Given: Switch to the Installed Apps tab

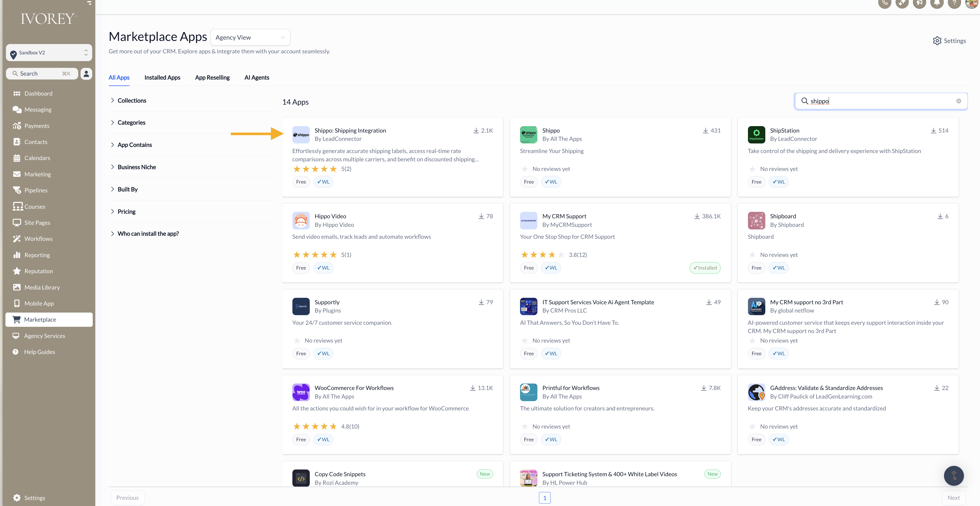Looking at the screenshot, I should 162,77.
